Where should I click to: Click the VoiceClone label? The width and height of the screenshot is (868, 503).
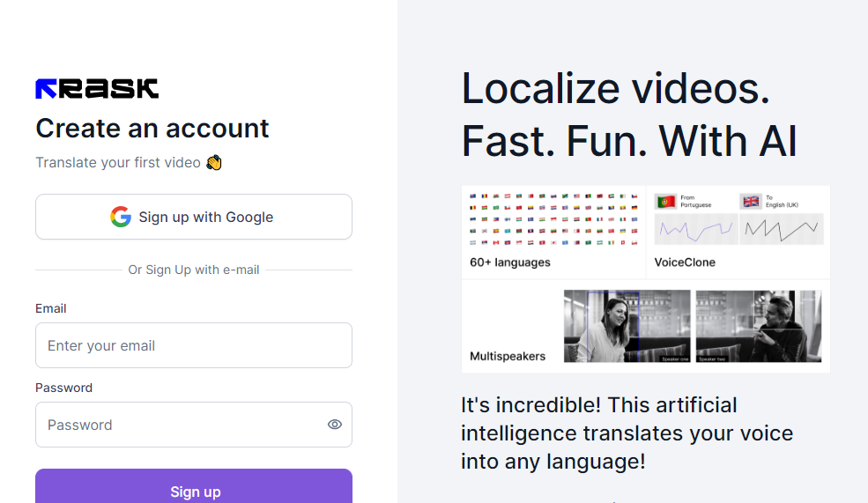(685, 263)
